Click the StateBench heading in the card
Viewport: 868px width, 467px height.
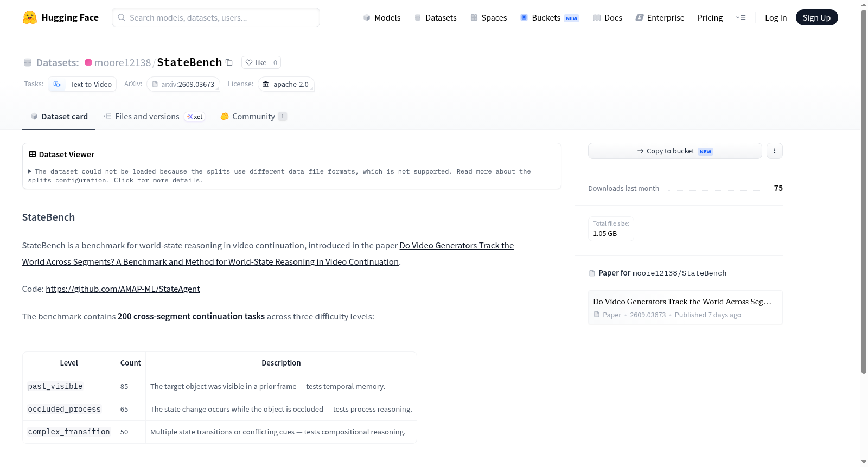click(x=48, y=217)
